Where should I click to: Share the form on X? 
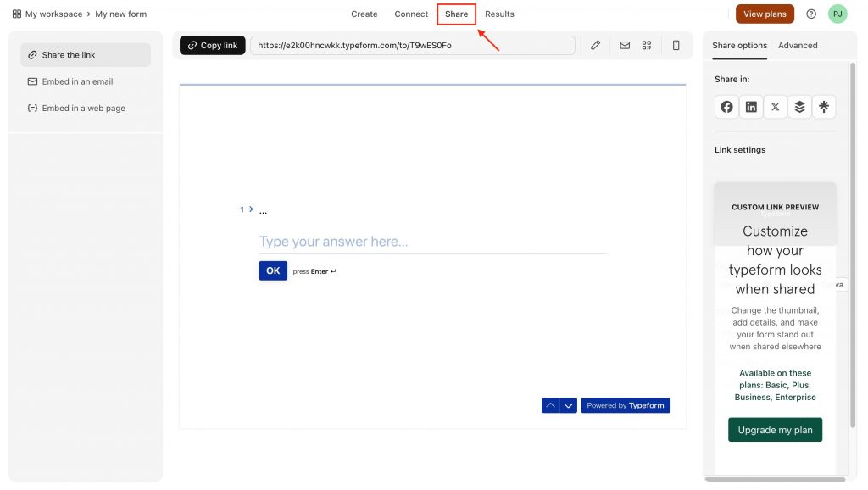pos(775,107)
